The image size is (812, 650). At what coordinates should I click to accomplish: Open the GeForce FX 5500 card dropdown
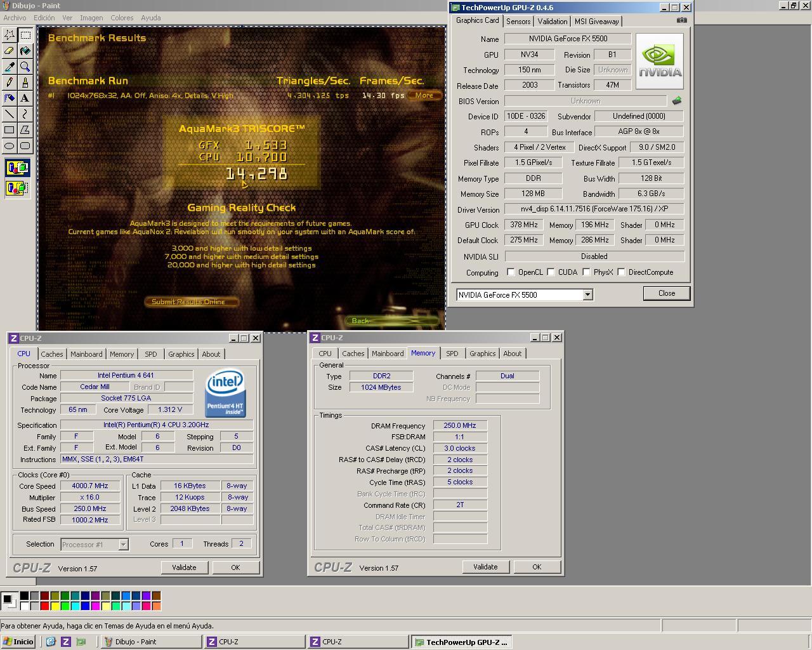587,295
